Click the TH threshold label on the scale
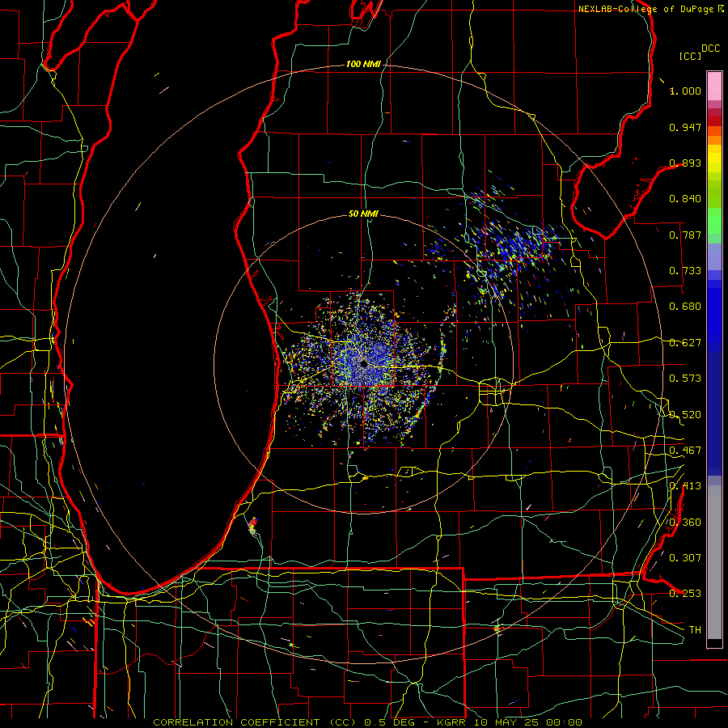728x728 pixels. click(695, 630)
